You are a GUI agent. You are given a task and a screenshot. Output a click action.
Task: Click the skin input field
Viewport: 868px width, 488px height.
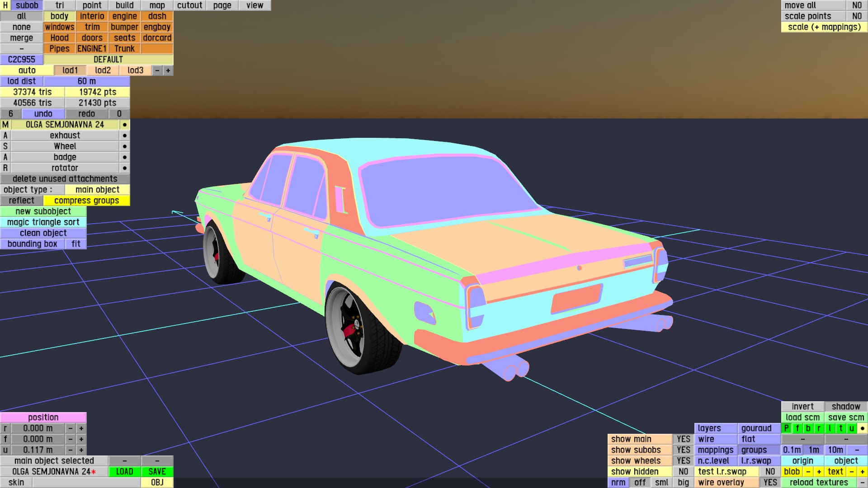point(86,483)
